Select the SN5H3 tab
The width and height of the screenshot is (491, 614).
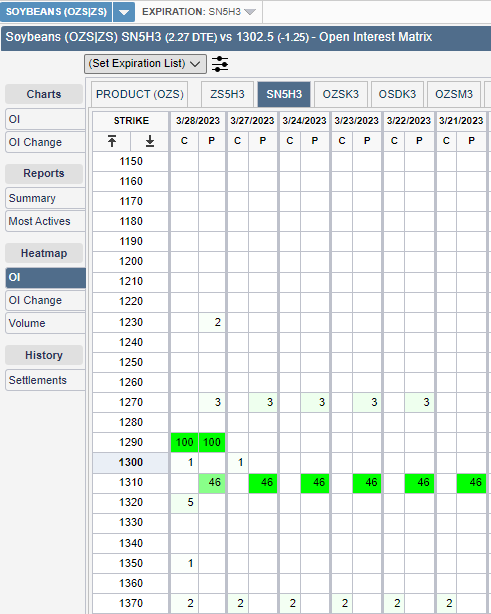284,94
